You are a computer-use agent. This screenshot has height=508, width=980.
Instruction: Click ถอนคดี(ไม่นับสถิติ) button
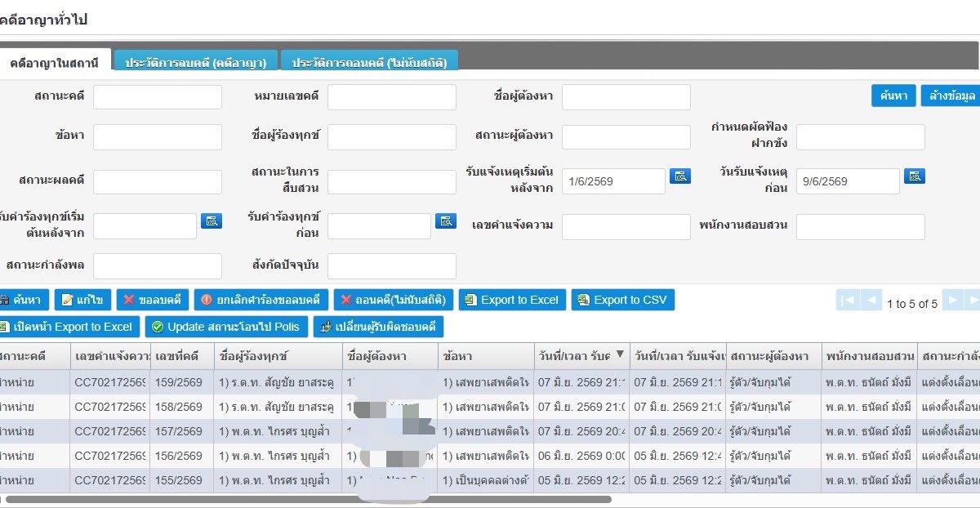click(x=394, y=300)
